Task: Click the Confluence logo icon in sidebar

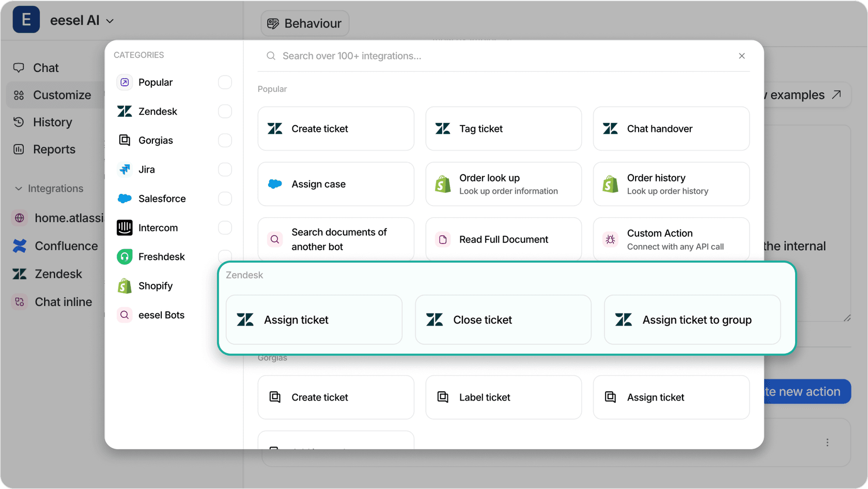Action: tap(20, 246)
